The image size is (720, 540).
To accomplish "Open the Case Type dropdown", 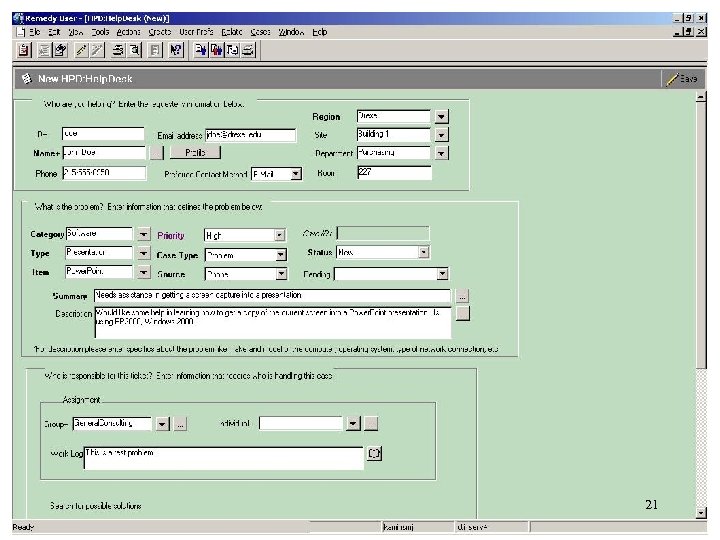I will tap(281, 255).
